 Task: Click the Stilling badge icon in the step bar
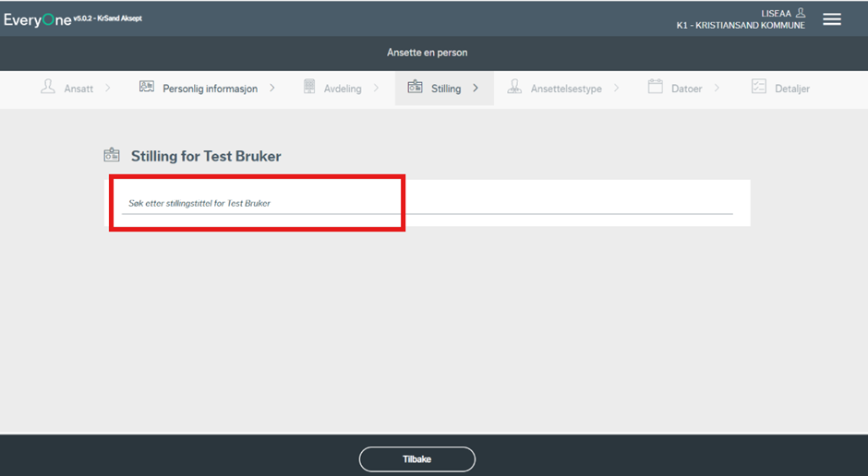pyautogui.click(x=416, y=88)
